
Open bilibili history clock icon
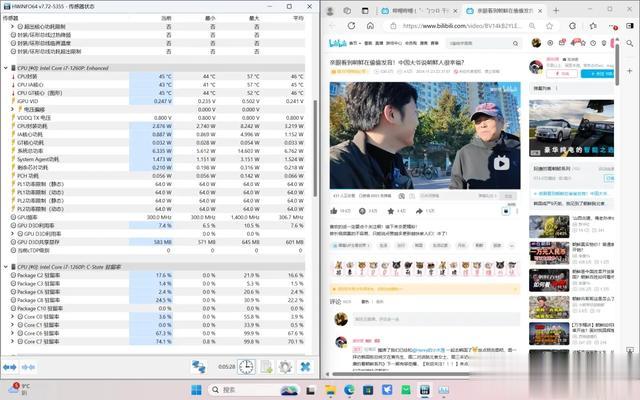coord(593,43)
